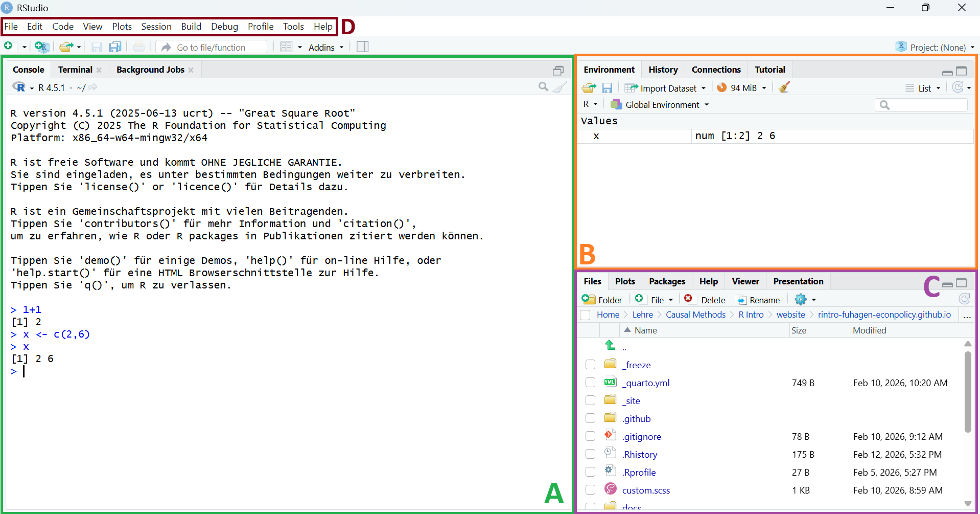Tick the checkbox for _quarto.yml
The width and height of the screenshot is (980, 514).
[590, 382]
